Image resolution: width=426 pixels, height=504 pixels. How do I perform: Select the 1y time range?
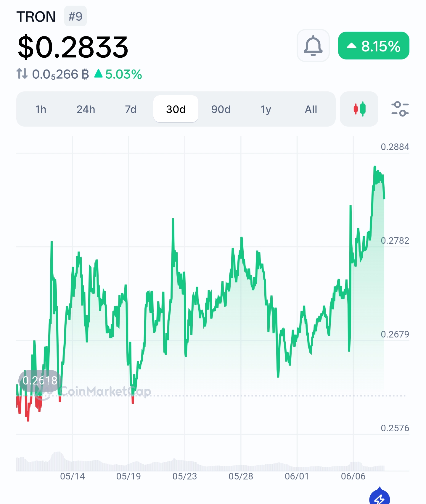coord(266,109)
